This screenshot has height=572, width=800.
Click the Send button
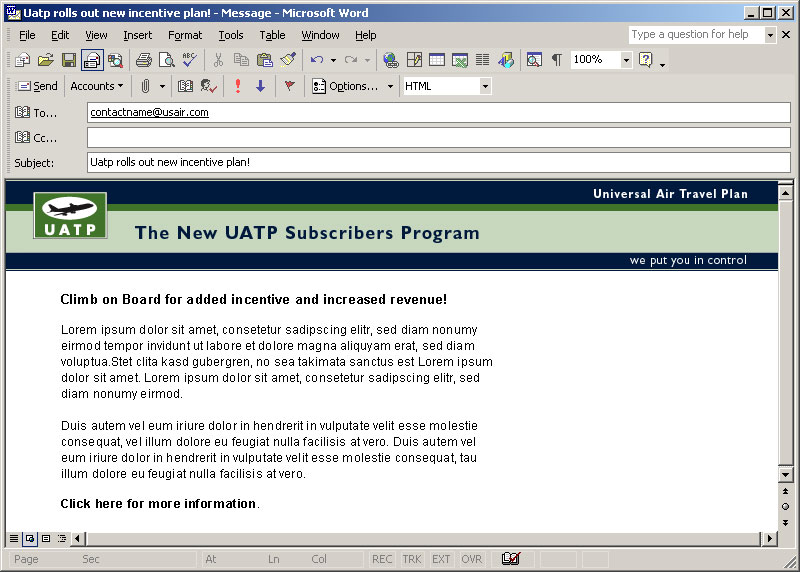click(38, 86)
